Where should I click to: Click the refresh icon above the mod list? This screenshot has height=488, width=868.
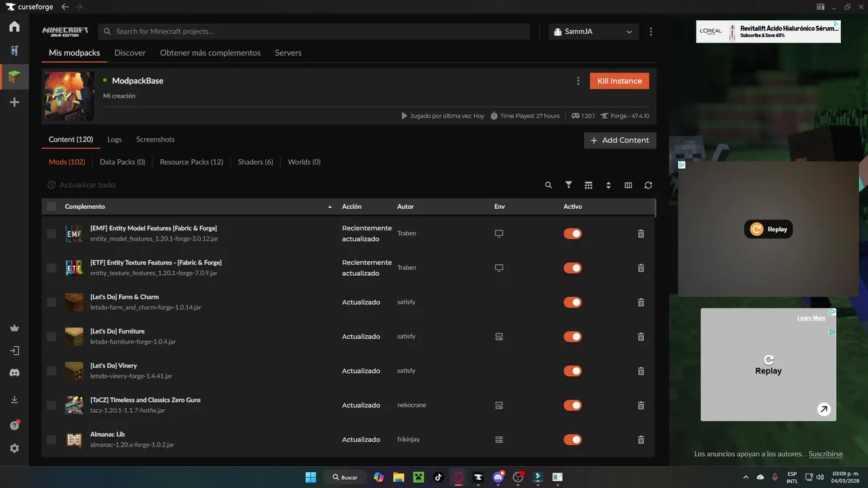coord(648,185)
